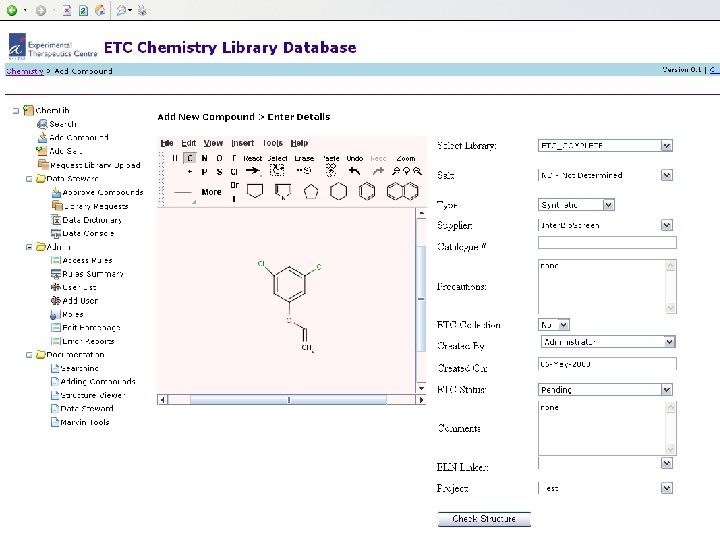This screenshot has height=540, width=720.
Task: Click inside the Precautions text area
Action: [602, 286]
